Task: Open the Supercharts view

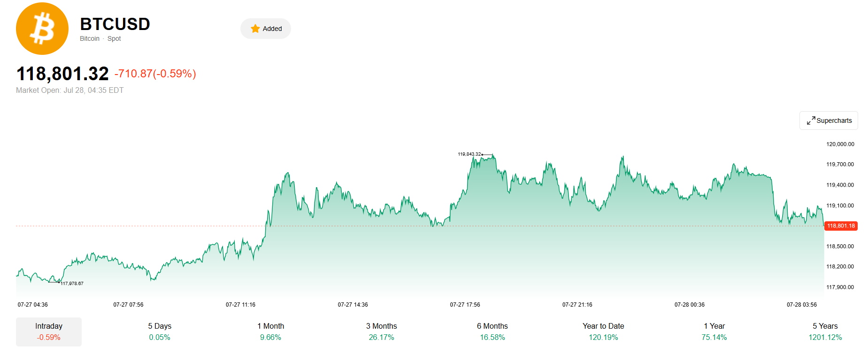Action: click(829, 121)
